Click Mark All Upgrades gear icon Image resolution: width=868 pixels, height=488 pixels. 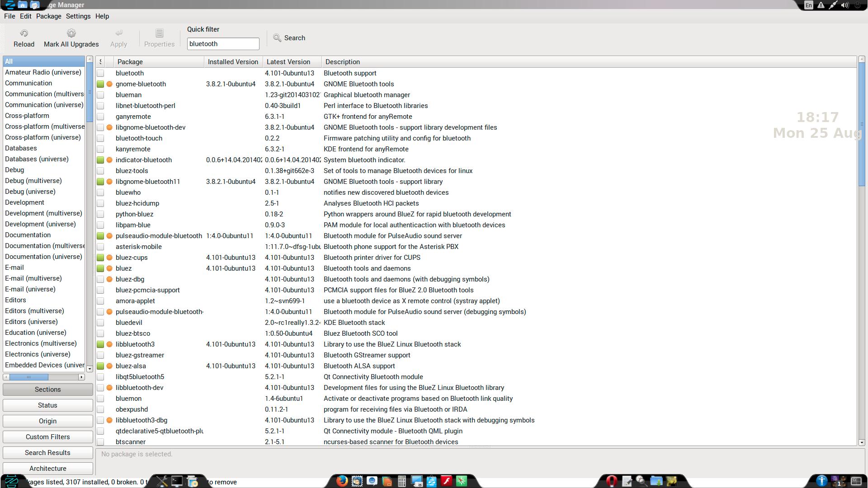(x=71, y=33)
